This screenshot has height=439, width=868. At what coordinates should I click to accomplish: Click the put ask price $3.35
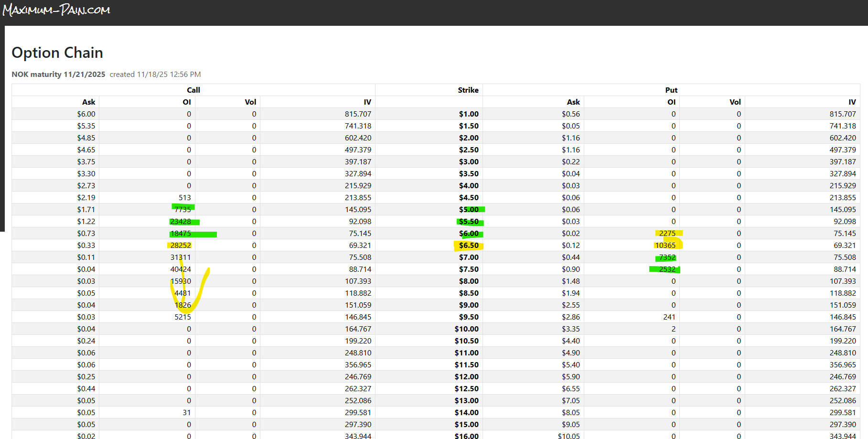click(570, 329)
